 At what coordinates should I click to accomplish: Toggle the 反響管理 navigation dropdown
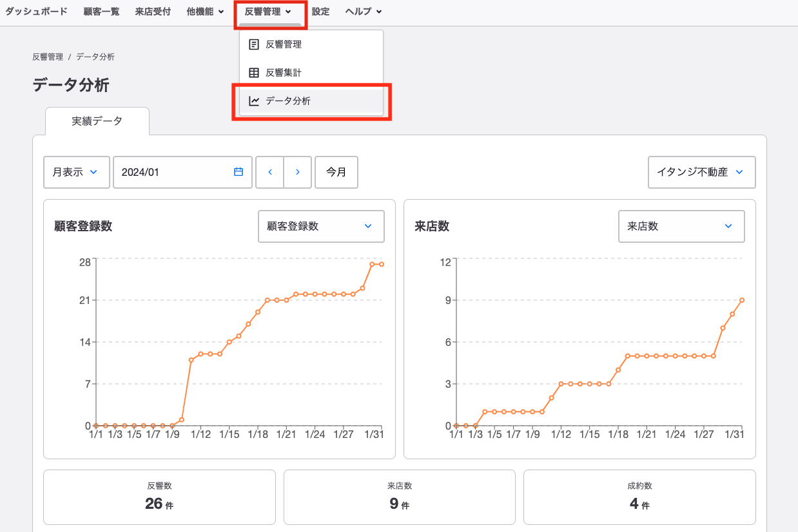pos(268,12)
